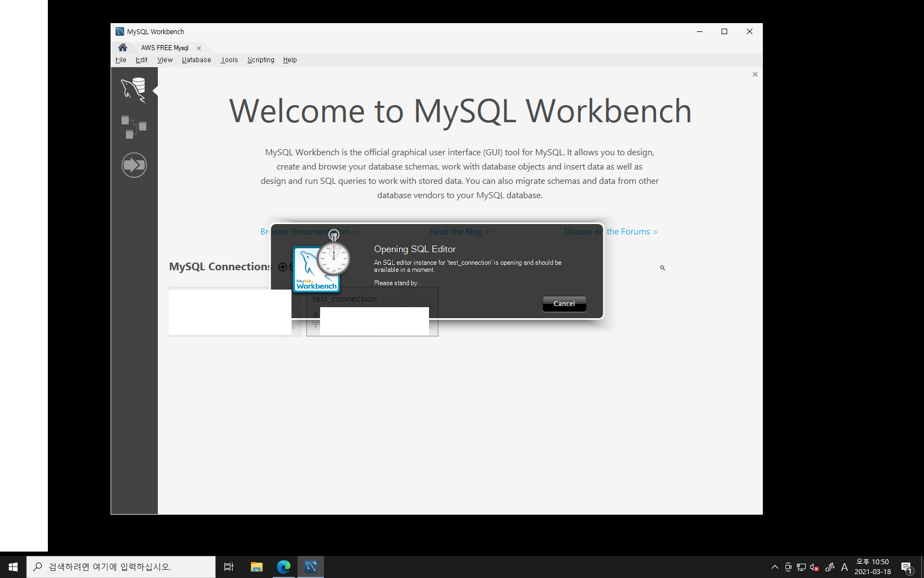
Task: Open the Windows Start menu
Action: tap(13, 567)
